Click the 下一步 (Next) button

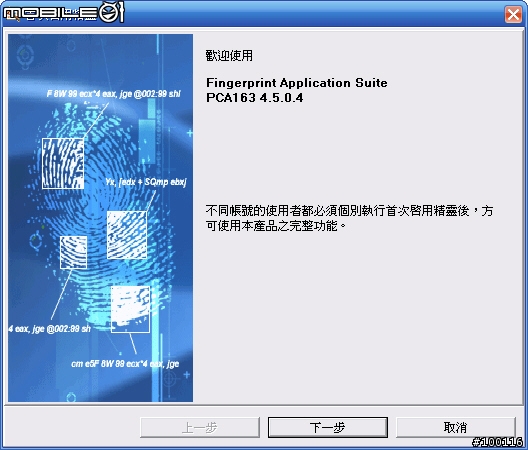(x=328, y=427)
